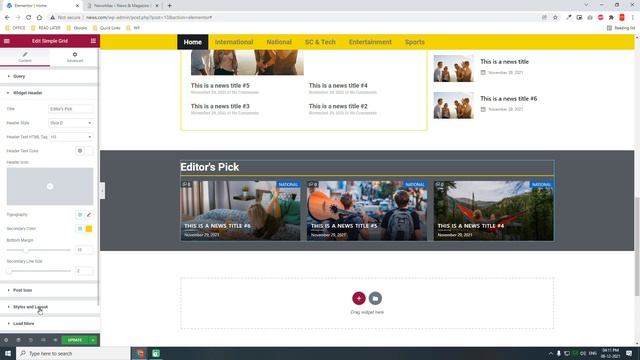Choose a Header Icon in the gray box

click(x=50, y=187)
